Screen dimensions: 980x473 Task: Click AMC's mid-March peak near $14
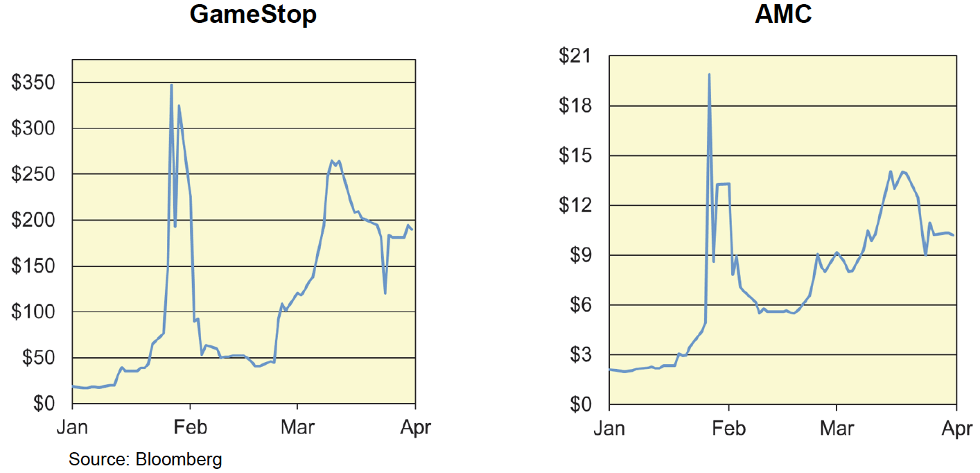tap(891, 171)
